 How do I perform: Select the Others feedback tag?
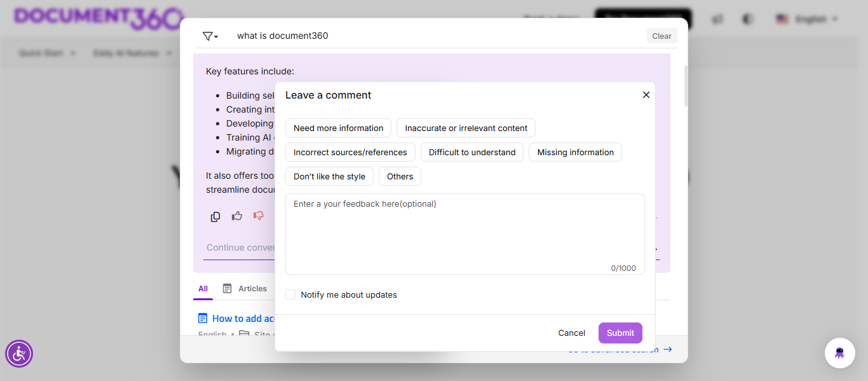(400, 176)
